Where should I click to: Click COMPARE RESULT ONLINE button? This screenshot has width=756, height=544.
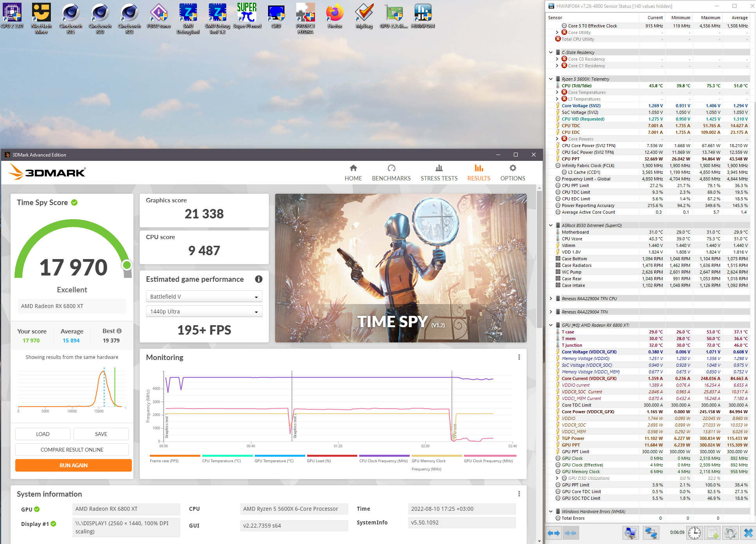(72, 450)
